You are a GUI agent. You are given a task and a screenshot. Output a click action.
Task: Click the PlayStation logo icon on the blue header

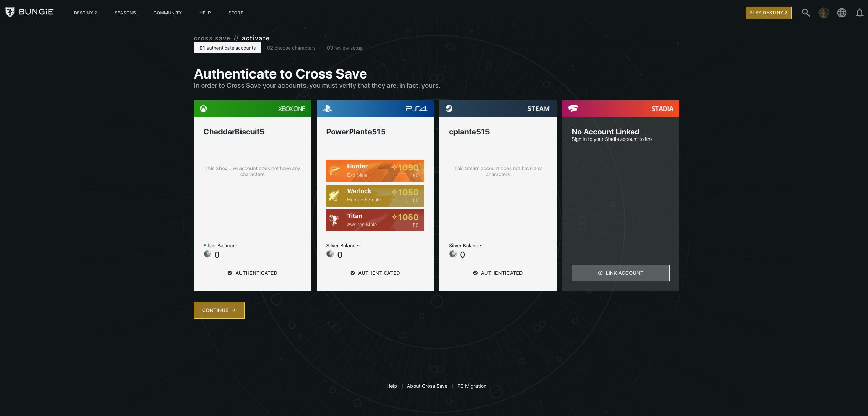point(327,109)
